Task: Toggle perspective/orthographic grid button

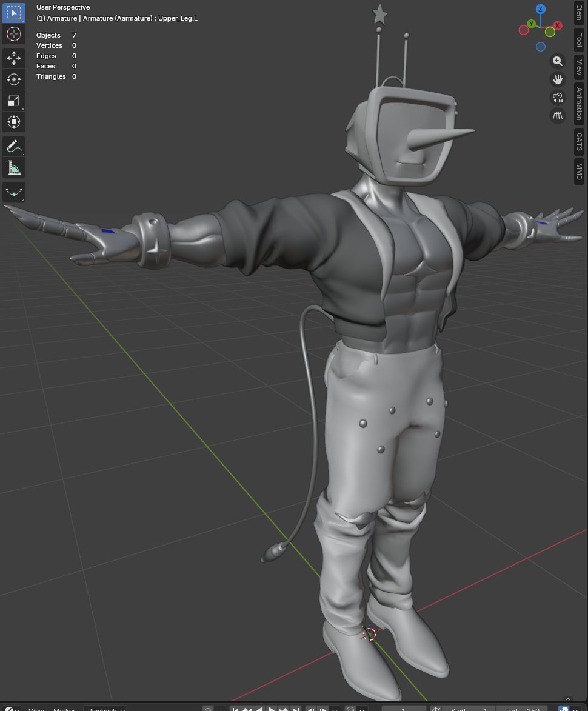Action: (558, 116)
